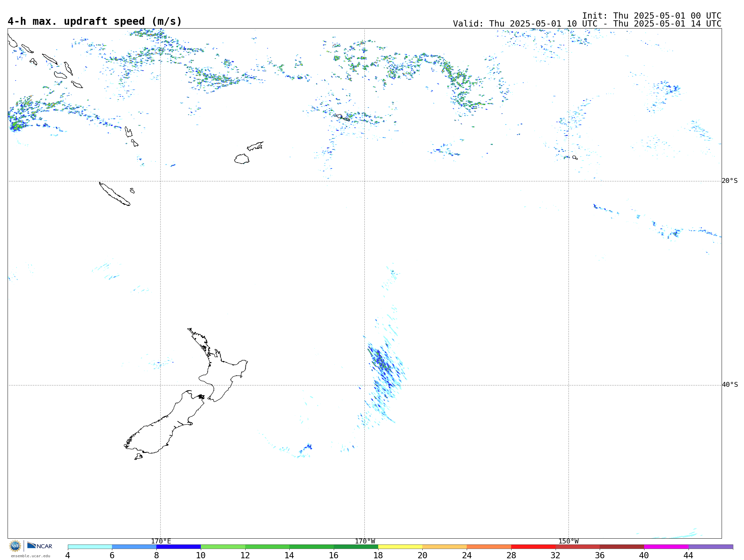Click the 170°W longitude label
This screenshot has height=560, width=744.
[x=365, y=541]
